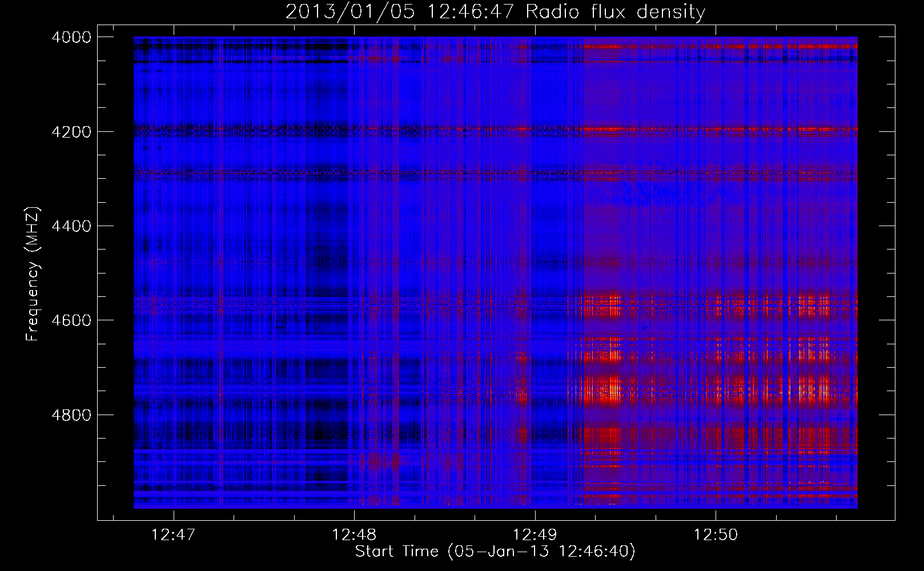The height and width of the screenshot is (571, 924).
Task: Click the plot title "2013/01/05 12:46:47 Radio flux density"
Action: point(496,12)
